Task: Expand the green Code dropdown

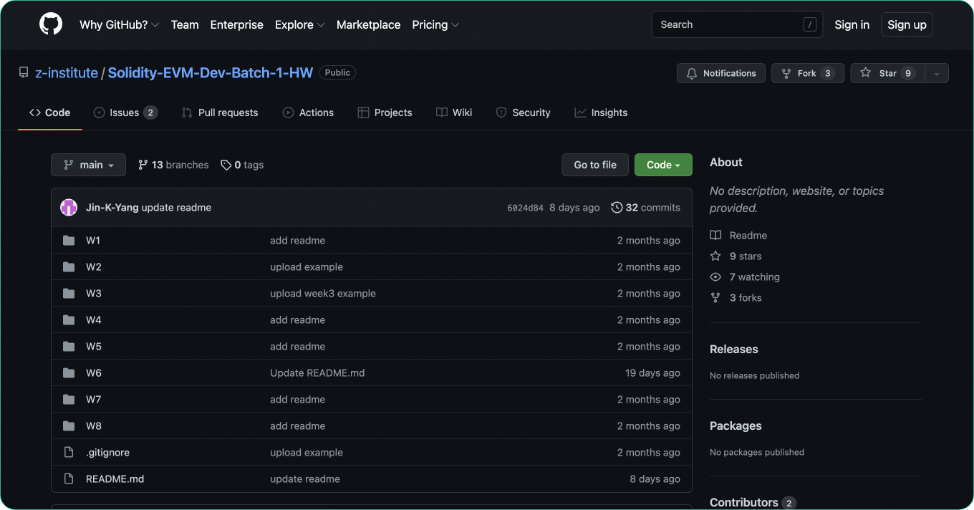Action: [663, 165]
